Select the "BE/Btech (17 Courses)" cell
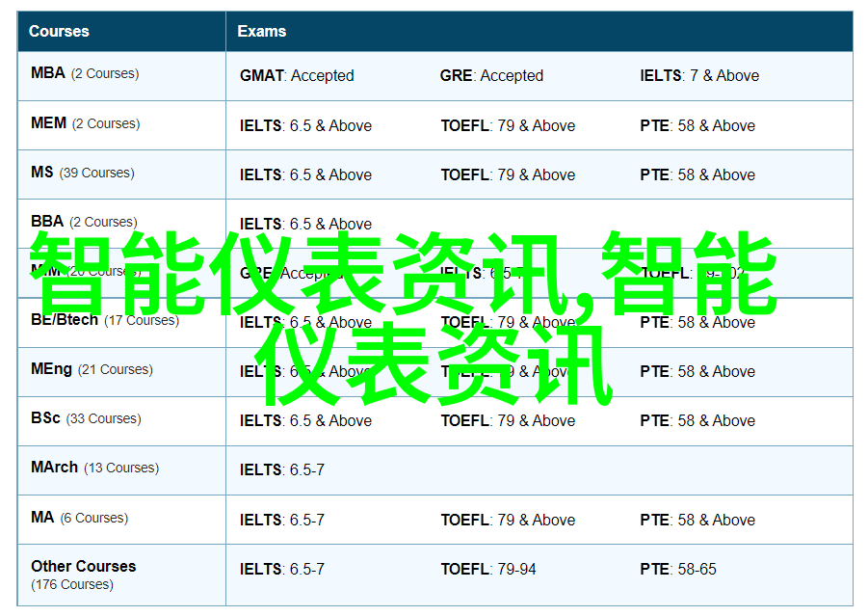 (121, 322)
